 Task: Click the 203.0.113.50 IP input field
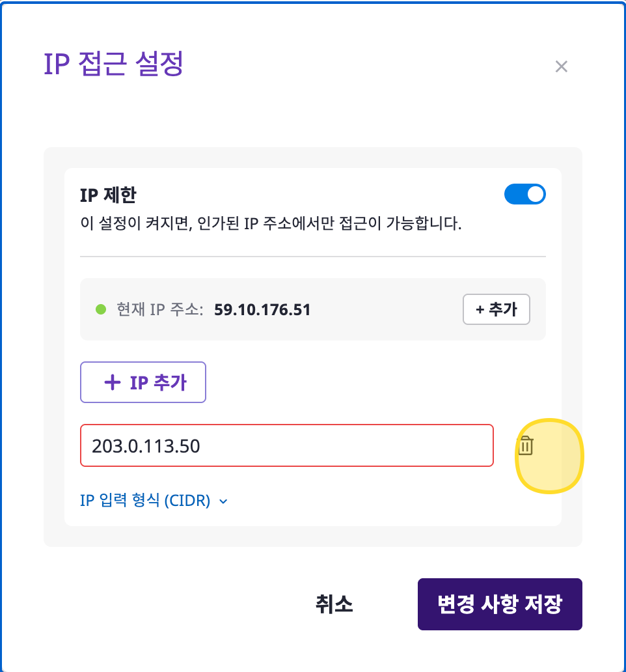coord(286,446)
